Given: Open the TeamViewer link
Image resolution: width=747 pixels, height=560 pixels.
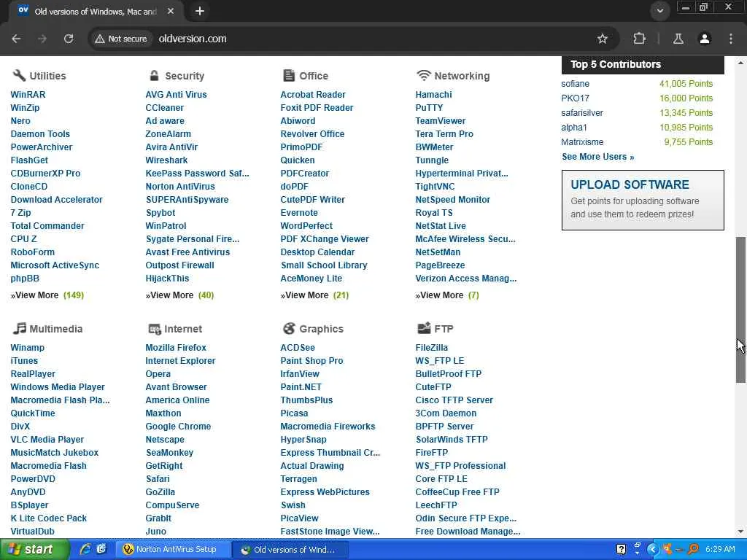Looking at the screenshot, I should coord(440,121).
